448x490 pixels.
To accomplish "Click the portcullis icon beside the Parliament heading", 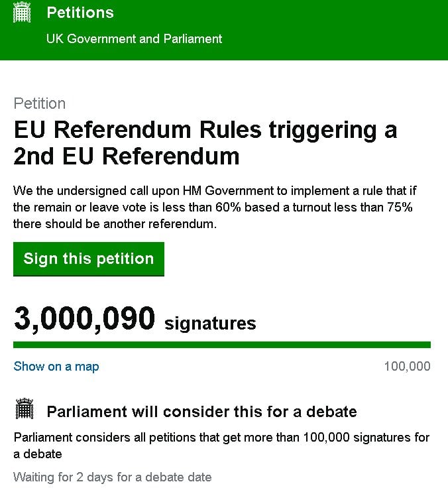I will tap(24, 410).
